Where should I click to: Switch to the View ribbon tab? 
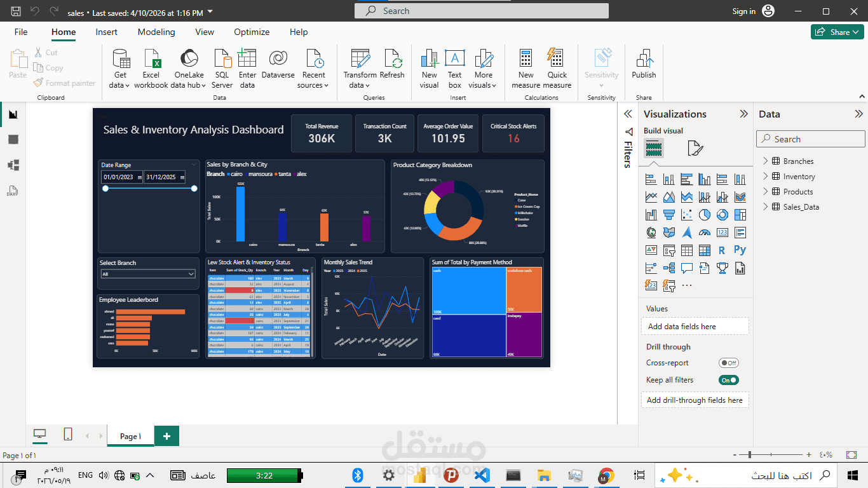(205, 32)
